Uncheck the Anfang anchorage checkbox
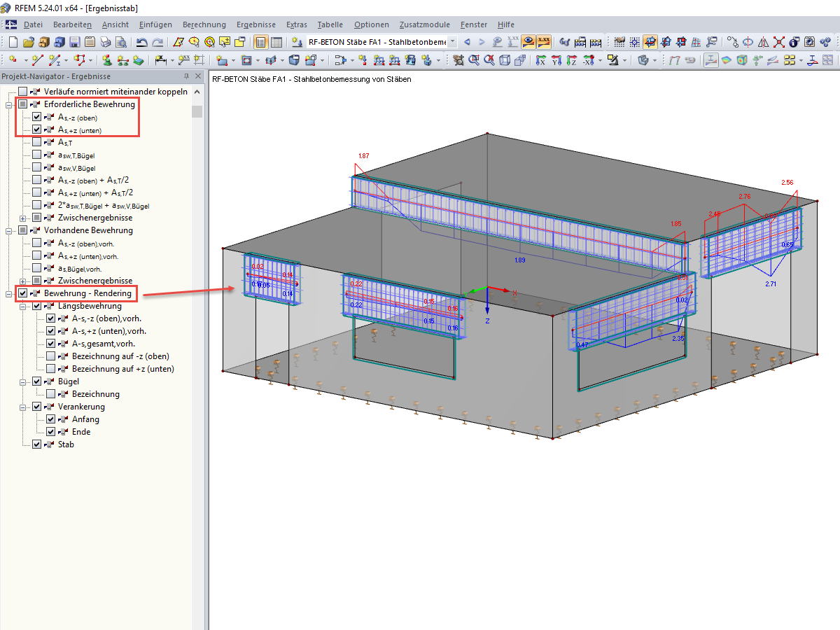840x630 pixels. [50, 419]
